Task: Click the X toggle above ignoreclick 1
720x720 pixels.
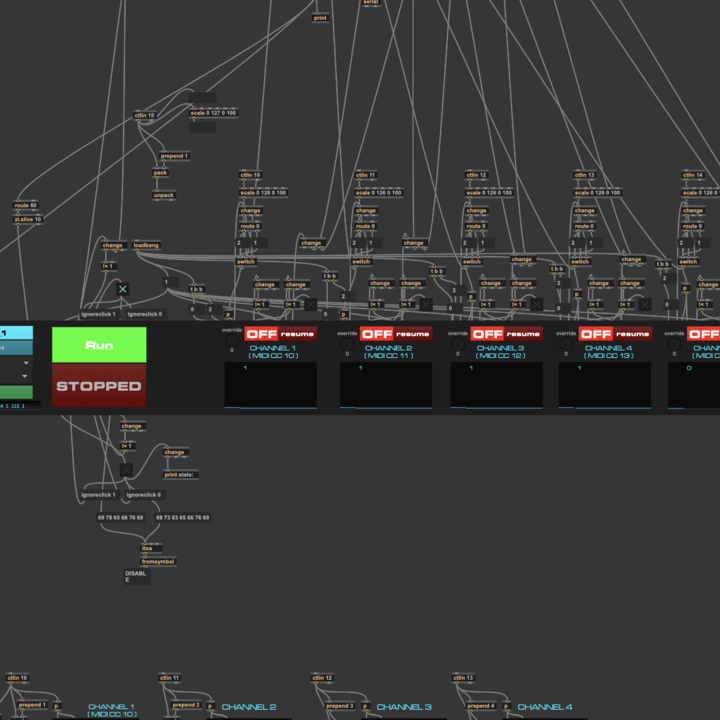Action: coord(122,289)
